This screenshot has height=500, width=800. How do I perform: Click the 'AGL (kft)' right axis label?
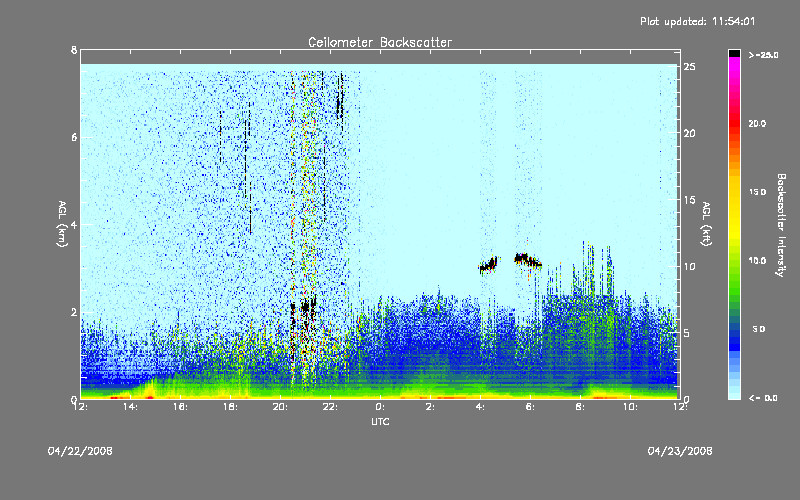point(706,224)
